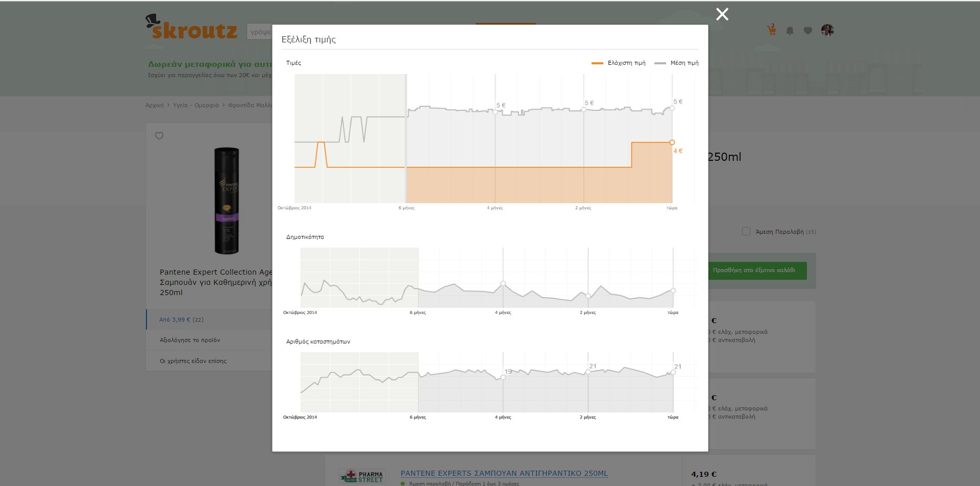Click the 4 € minimum price point marker
The height and width of the screenshot is (486, 980).
(x=672, y=142)
